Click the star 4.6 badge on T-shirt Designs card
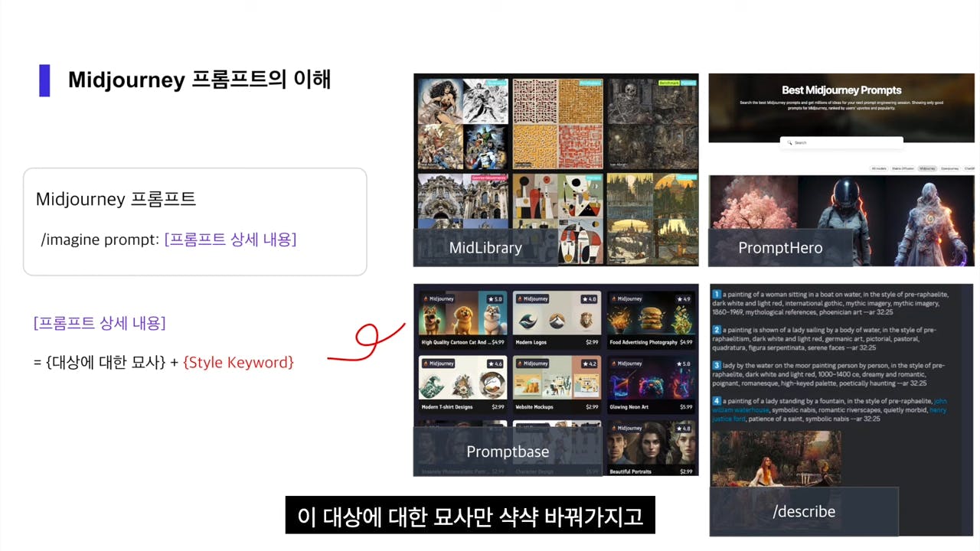The image size is (980, 551). click(494, 364)
